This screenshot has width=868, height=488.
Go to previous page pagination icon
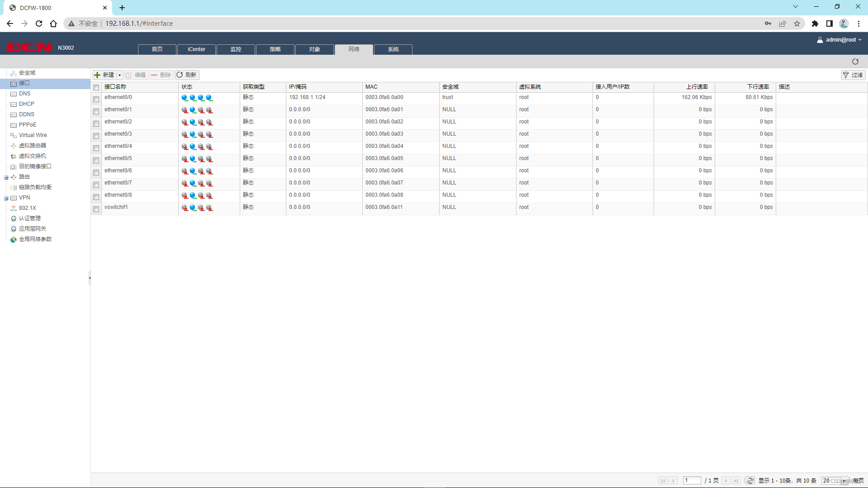tap(673, 480)
